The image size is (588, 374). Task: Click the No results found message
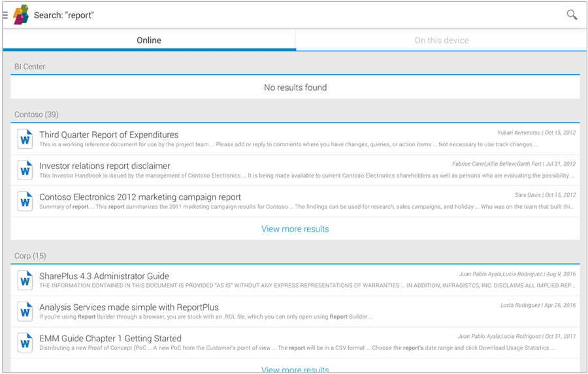(295, 87)
